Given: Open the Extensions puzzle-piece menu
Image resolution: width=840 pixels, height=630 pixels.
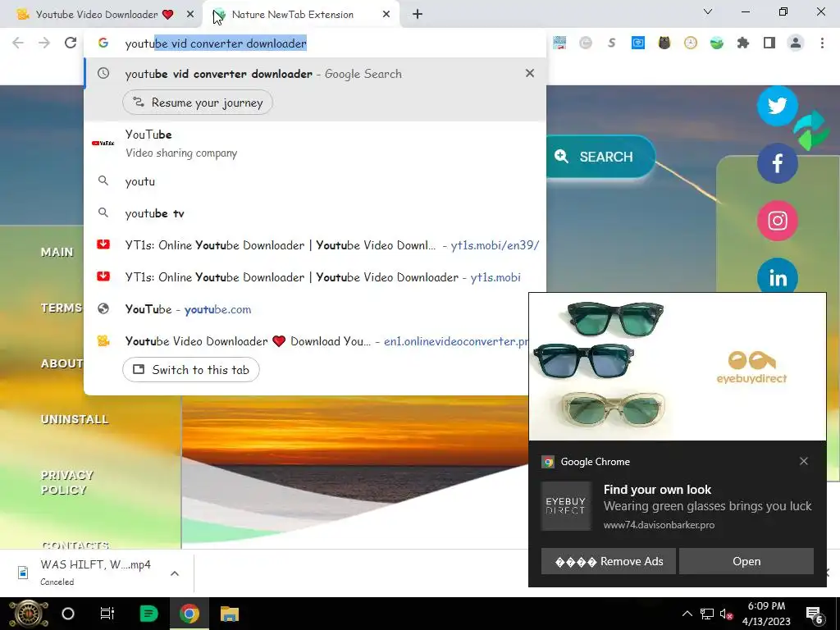Looking at the screenshot, I should pyautogui.click(x=742, y=43).
